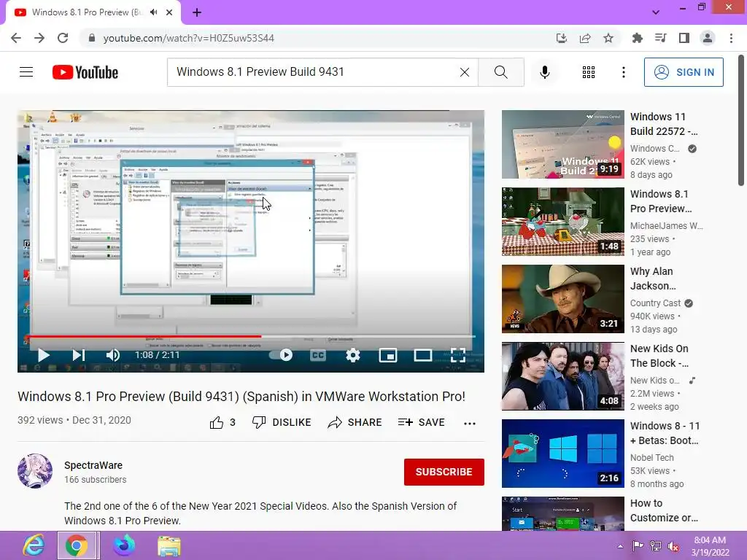Open the Why Alan Jackson video

[562, 298]
